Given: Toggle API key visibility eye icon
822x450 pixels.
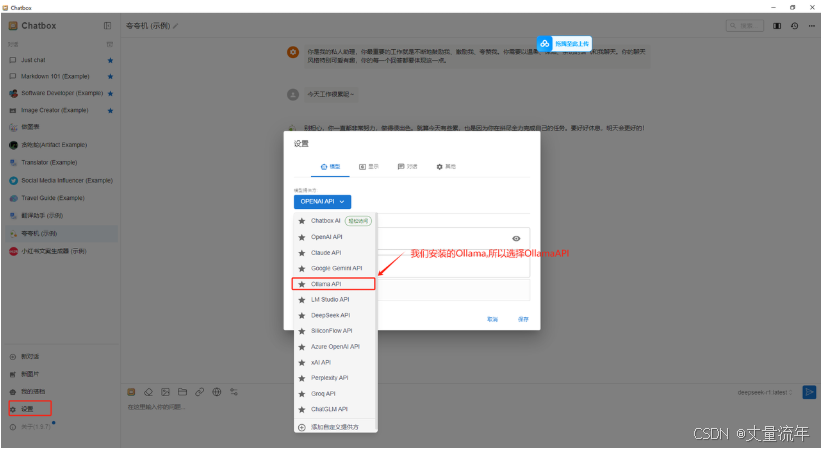Looking at the screenshot, I should (516, 239).
